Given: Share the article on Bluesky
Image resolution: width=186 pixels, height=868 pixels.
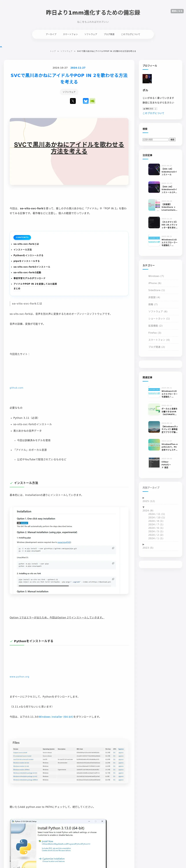Looking at the screenshot, I should [x=86, y=101].
